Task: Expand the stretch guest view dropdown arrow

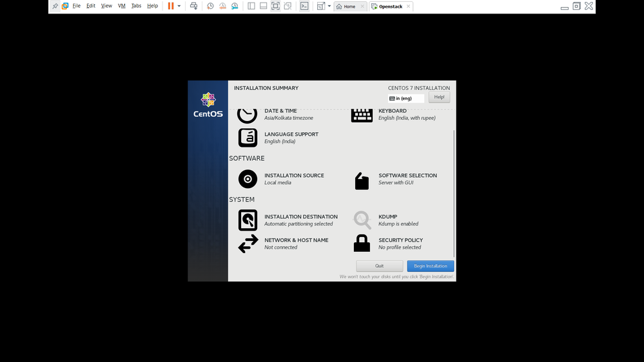Action: pyautogui.click(x=329, y=6)
